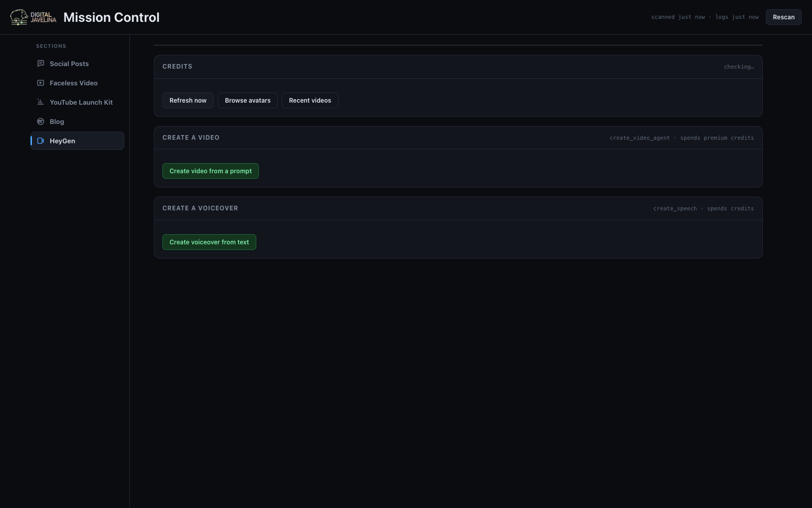
Task: Click Create voiceover from text
Action: pos(209,242)
